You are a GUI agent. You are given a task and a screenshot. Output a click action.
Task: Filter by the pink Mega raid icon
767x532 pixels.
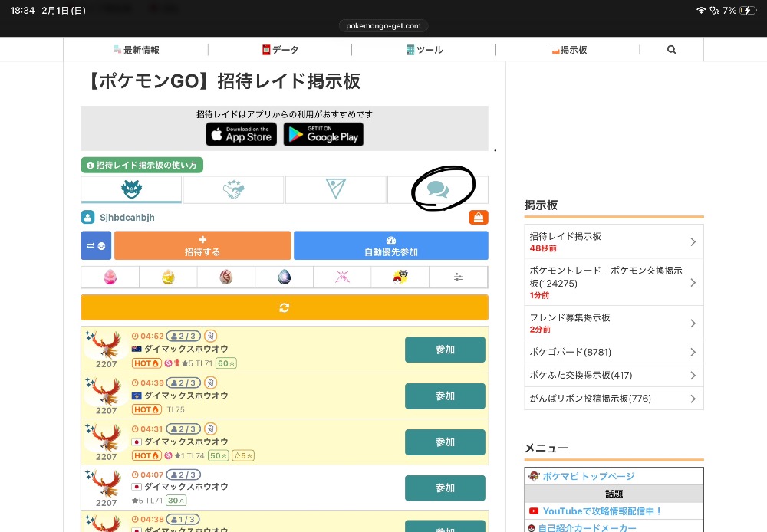(342, 277)
